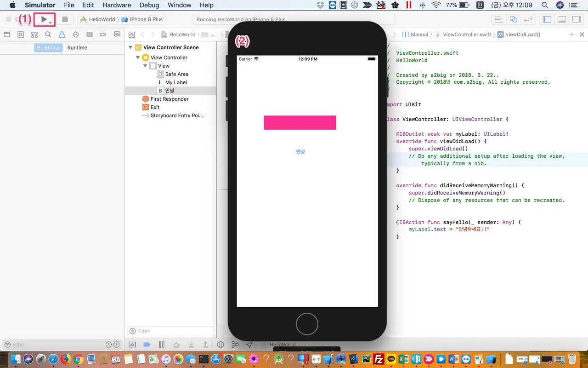
Task: Toggle recent issues clock filter
Action: click(109, 345)
